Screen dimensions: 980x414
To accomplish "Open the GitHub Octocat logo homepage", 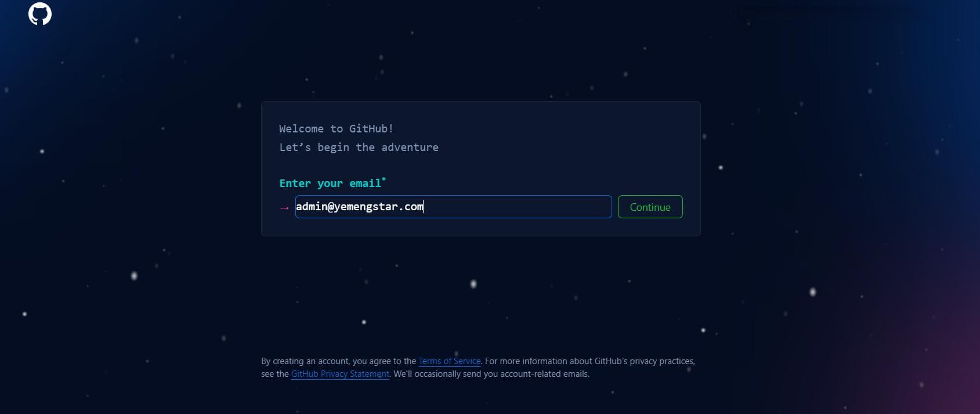I will (x=40, y=14).
